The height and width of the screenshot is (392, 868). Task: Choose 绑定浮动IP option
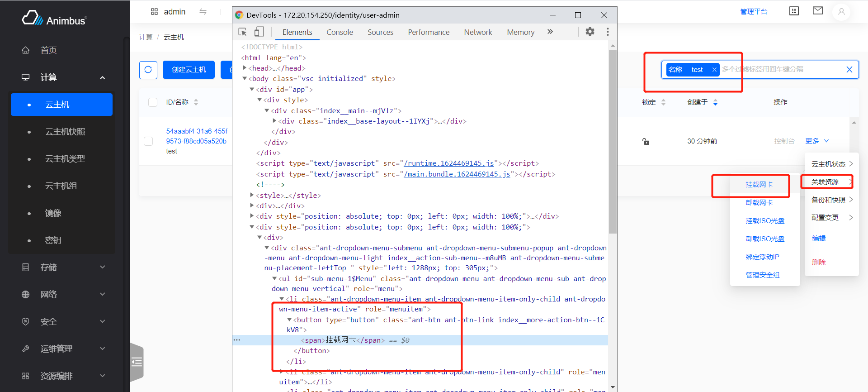[x=762, y=257]
